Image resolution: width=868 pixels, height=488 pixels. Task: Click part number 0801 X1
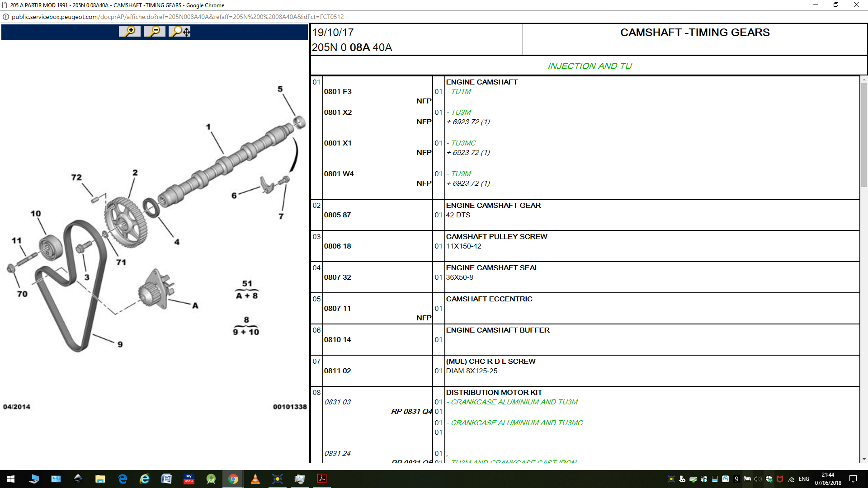pos(338,143)
